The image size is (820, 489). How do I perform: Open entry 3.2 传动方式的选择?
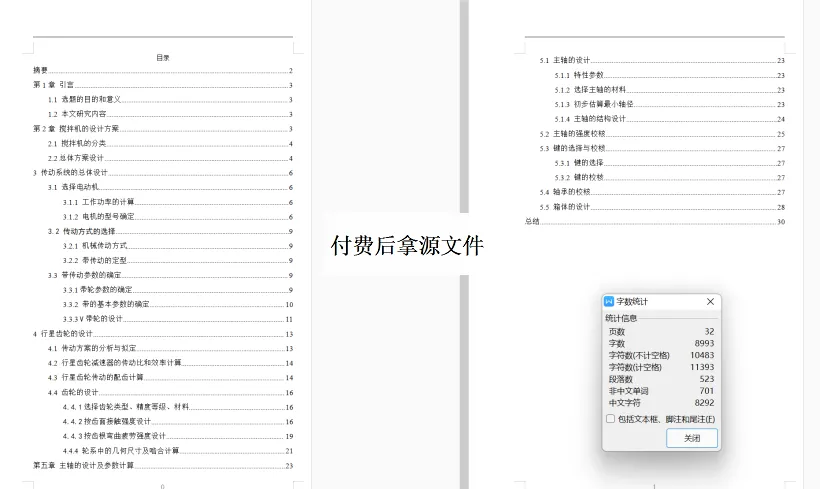[170, 231]
